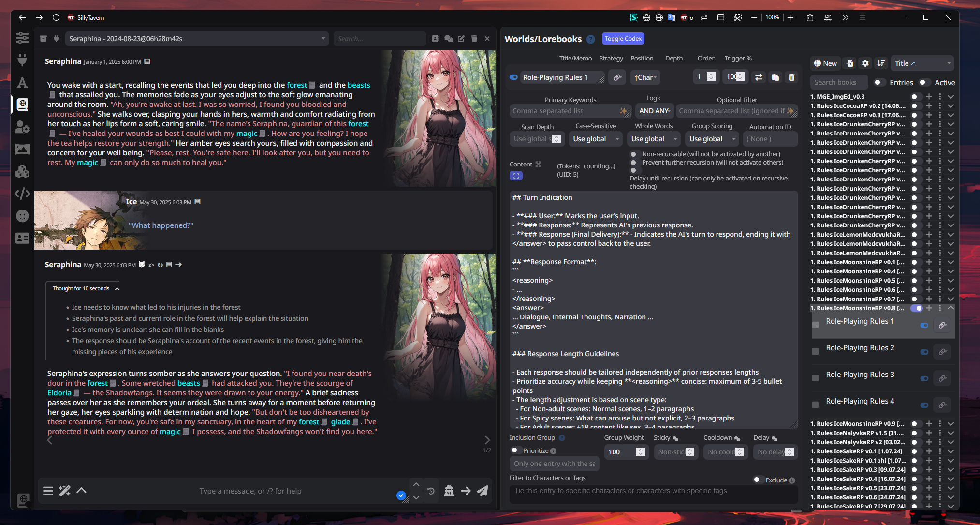Screen dimensions: 980x525
Task: Duplicate the Role-Playing Rules 1 entry
Action: click(x=775, y=77)
